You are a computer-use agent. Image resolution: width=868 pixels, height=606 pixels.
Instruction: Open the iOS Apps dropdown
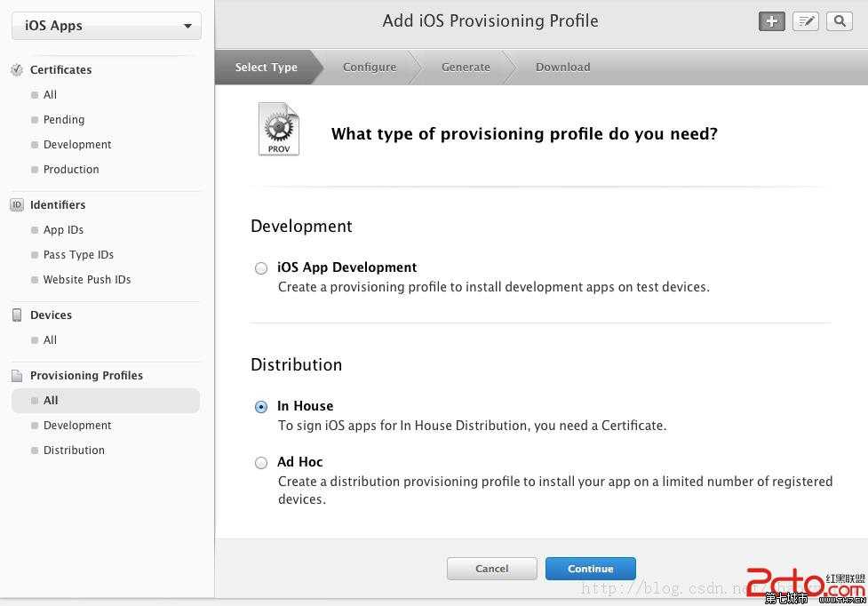(107, 26)
